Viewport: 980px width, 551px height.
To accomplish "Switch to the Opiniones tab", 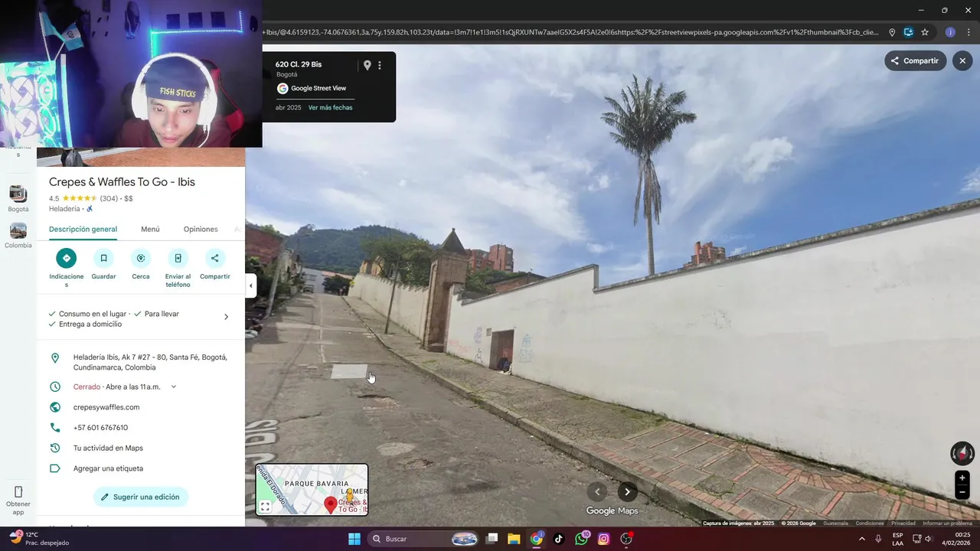I will tap(201, 230).
